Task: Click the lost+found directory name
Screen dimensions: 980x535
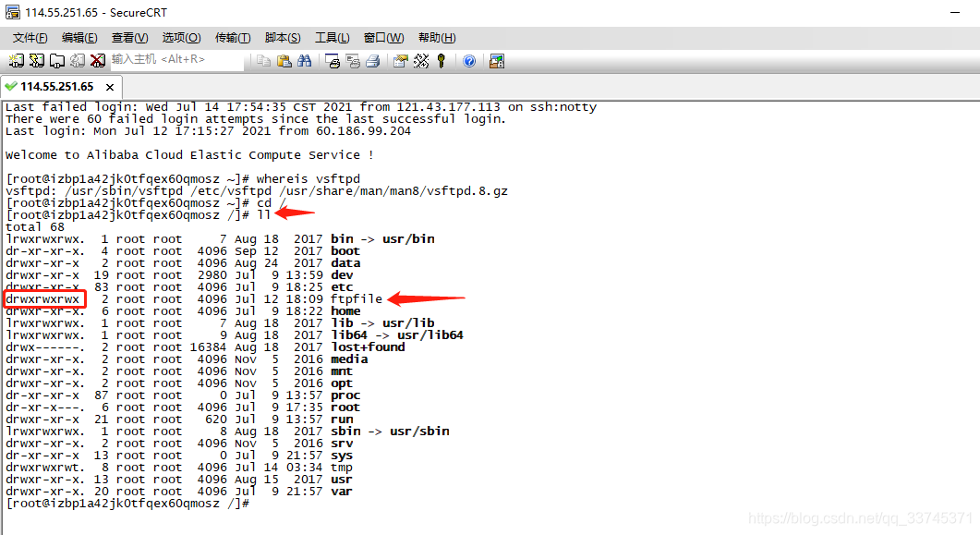Action: 368,347
